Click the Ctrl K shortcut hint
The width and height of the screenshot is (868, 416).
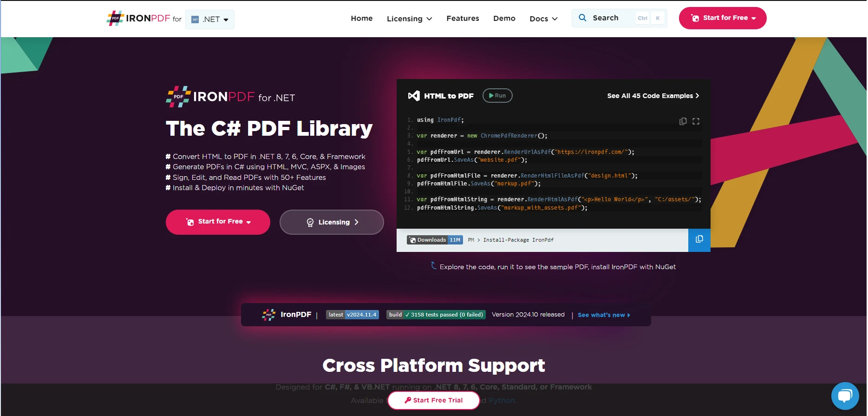pyautogui.click(x=650, y=18)
